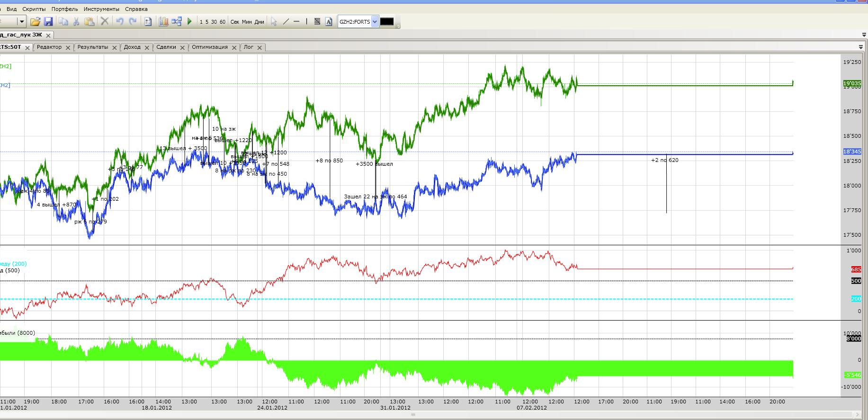This screenshot has height=420, width=868.
Task: Click the cyan 200 level label
Action: pyautogui.click(x=856, y=299)
